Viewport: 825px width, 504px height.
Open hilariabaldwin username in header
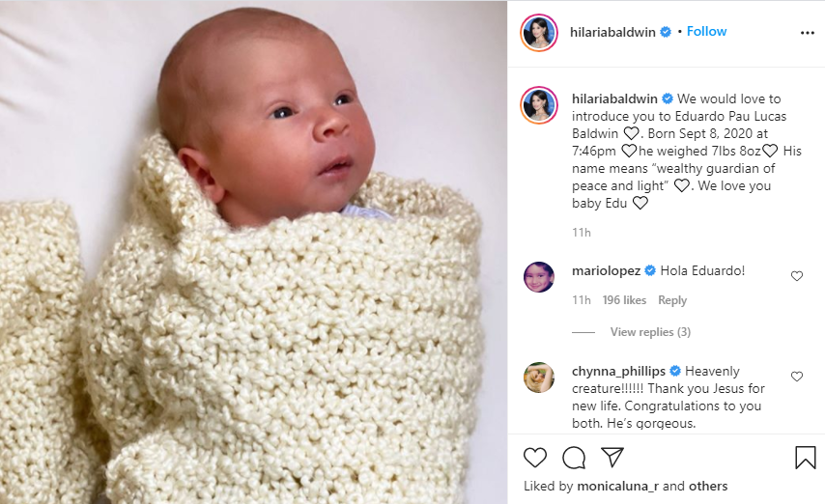click(612, 32)
